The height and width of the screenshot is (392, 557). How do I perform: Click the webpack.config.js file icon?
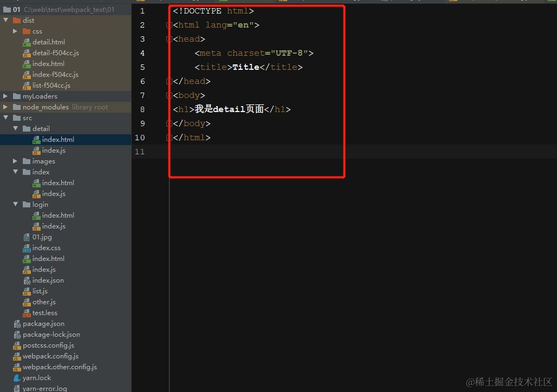17,356
